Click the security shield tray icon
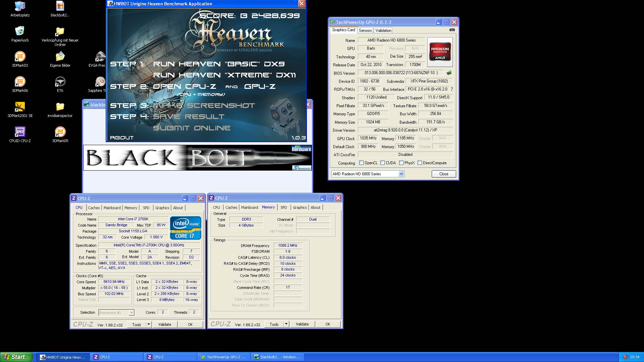Viewport: 644px width, 362px height. click(x=625, y=357)
